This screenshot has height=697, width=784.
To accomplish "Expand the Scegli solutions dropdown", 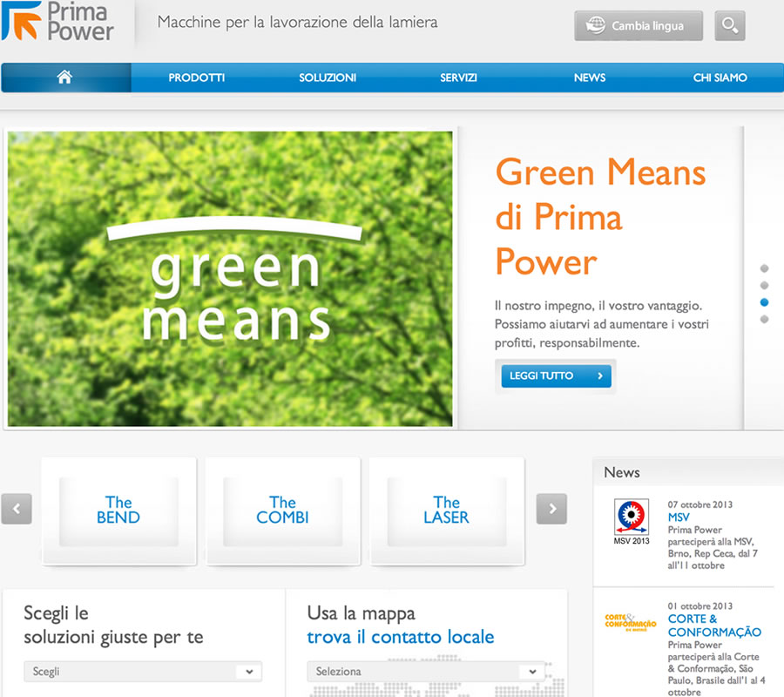I will tap(143, 672).
